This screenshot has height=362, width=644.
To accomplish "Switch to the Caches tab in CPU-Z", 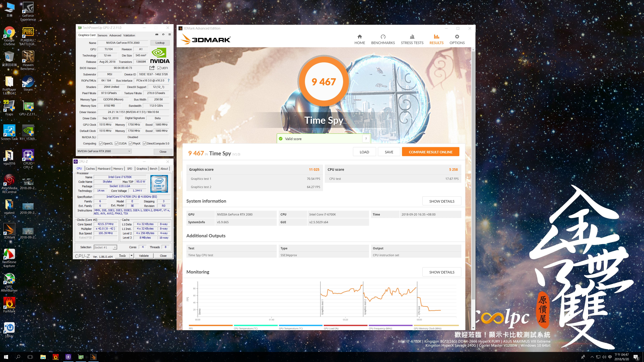I will (x=90, y=169).
